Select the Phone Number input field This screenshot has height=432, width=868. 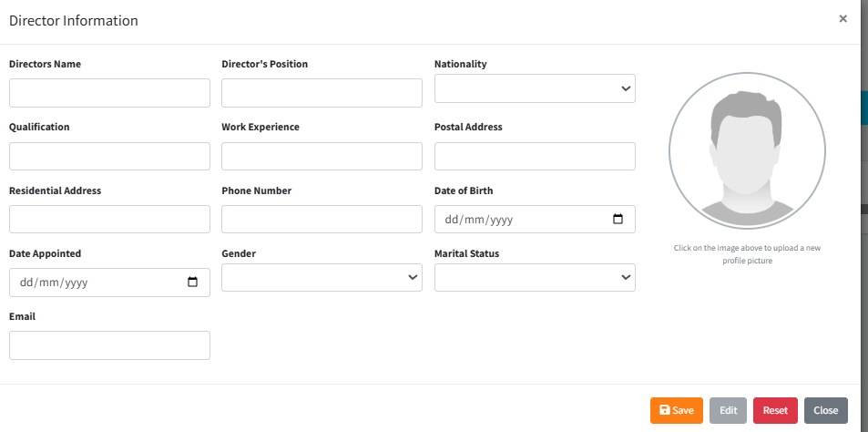pos(322,219)
